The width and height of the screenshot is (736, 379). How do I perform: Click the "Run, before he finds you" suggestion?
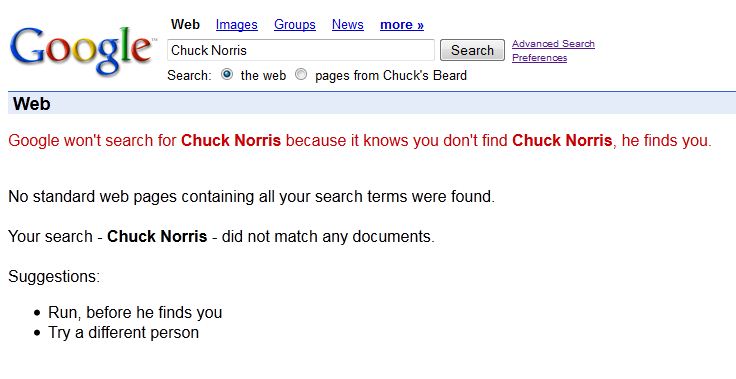135,312
